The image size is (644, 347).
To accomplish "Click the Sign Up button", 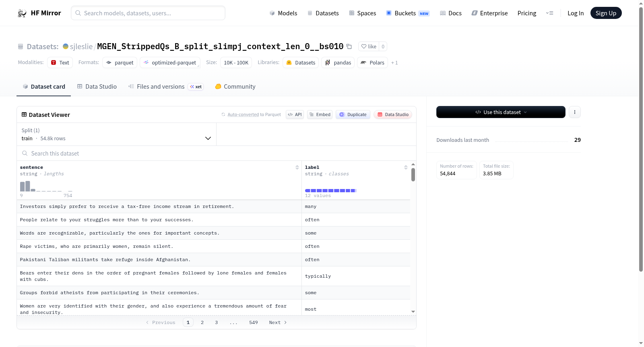I will 606,13.
